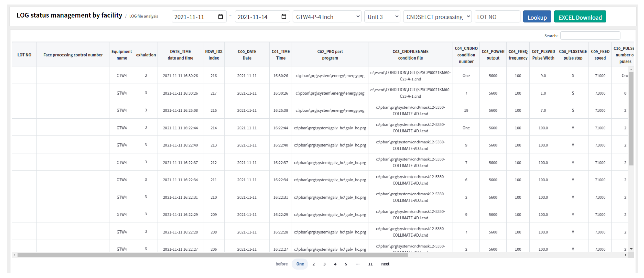
Task: Click the next page link
Action: (385, 264)
